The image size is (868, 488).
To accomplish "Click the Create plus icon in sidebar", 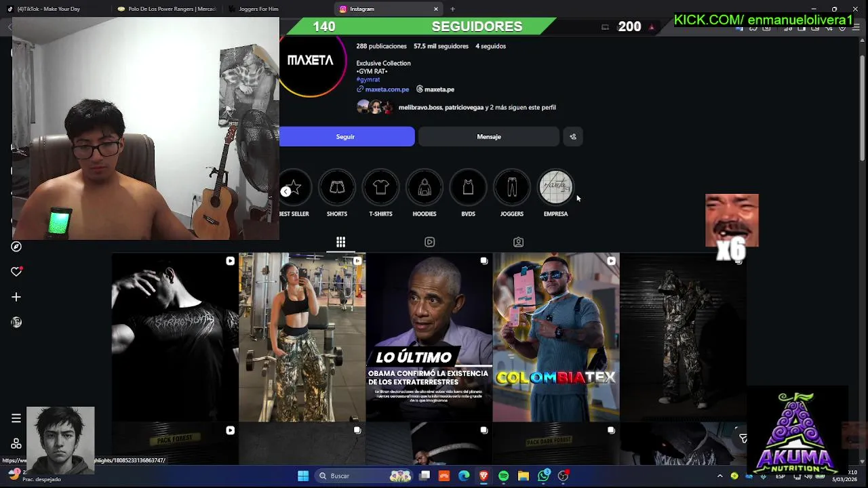I will (x=16, y=297).
